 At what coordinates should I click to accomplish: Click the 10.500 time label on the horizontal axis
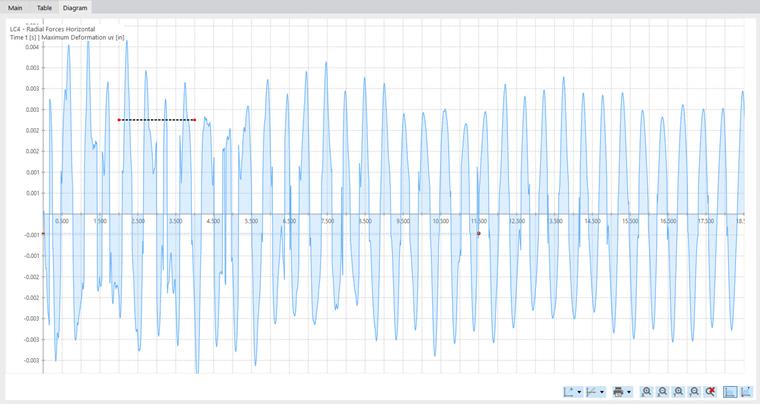[441, 221]
